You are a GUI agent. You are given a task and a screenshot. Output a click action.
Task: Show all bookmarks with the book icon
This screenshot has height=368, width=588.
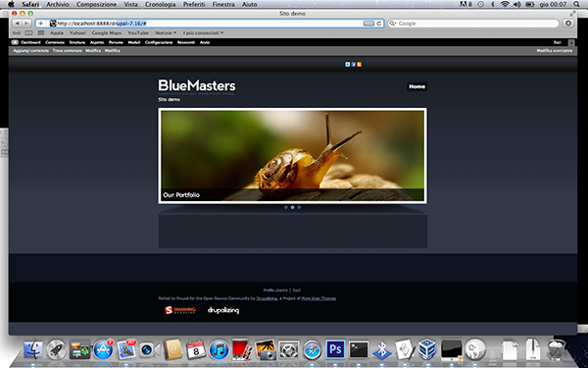pyautogui.click(x=28, y=33)
